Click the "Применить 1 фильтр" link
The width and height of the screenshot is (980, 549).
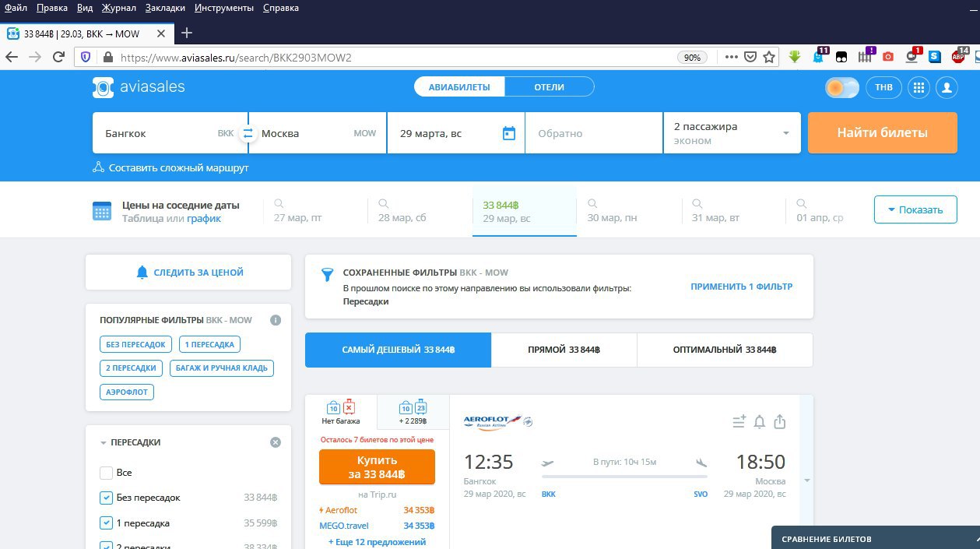point(741,287)
